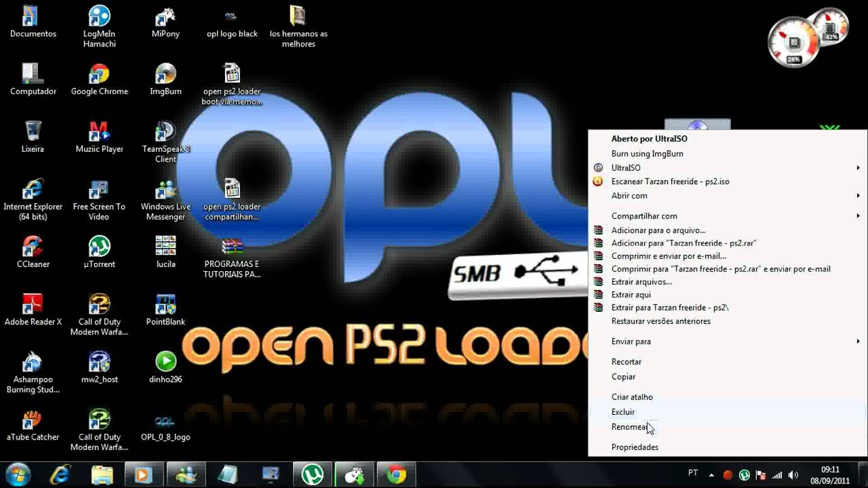The image size is (868, 488).
Task: Launch the Muziic Player shortcut
Action: click(x=99, y=138)
